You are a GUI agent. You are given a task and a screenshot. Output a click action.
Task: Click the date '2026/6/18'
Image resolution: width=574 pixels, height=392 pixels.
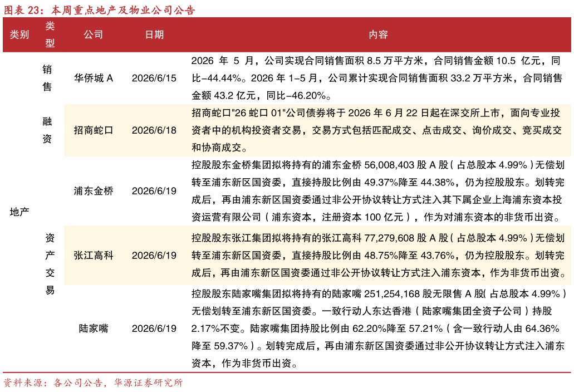tap(154, 130)
